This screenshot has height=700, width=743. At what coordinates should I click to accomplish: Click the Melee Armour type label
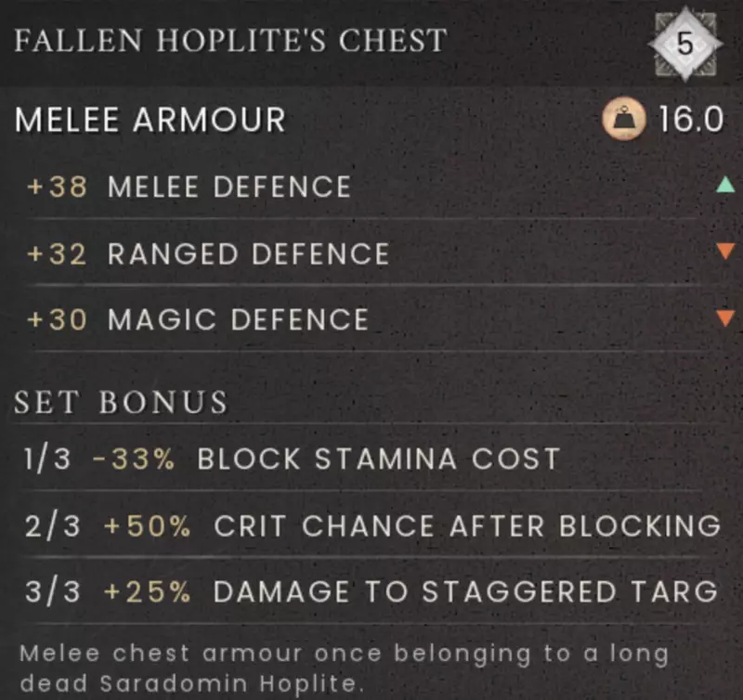point(150,121)
